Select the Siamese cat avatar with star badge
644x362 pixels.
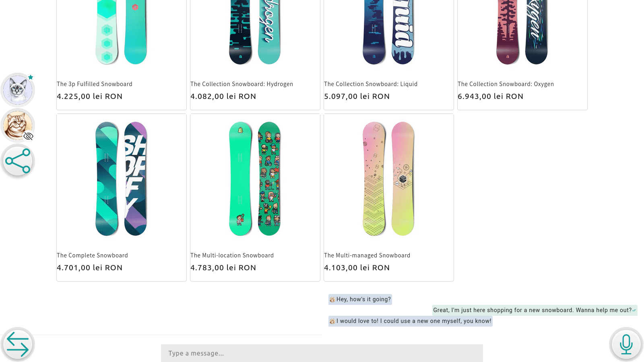(18, 90)
